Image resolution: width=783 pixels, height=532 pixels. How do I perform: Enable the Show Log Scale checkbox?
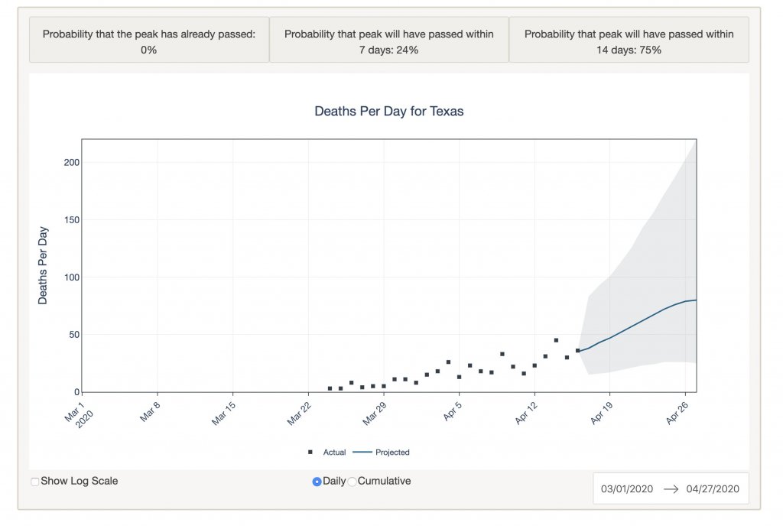point(34,482)
